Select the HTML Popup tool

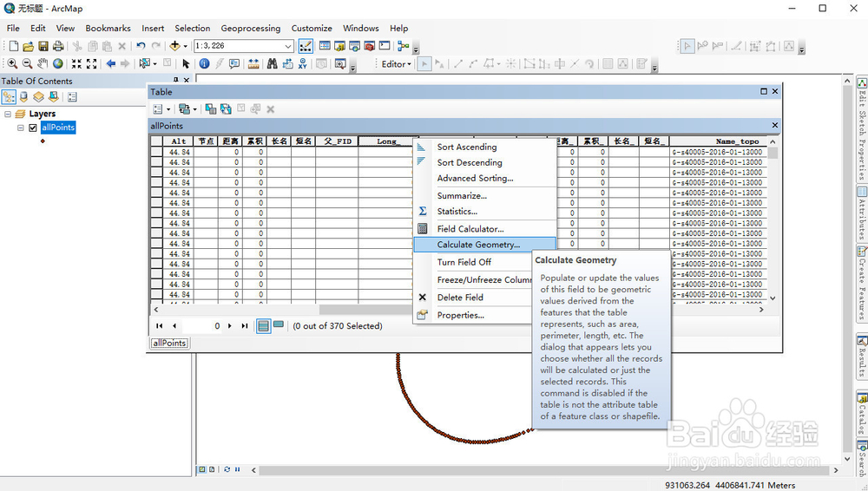tap(234, 63)
